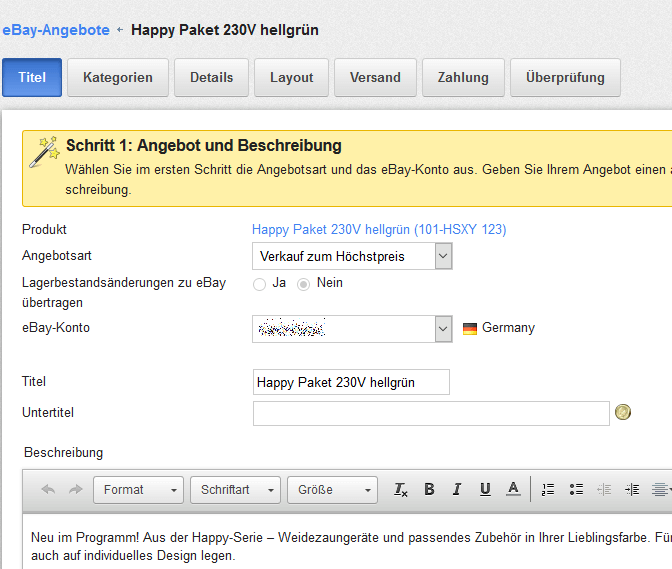
Task: Click into the Titel input field
Action: (x=351, y=382)
